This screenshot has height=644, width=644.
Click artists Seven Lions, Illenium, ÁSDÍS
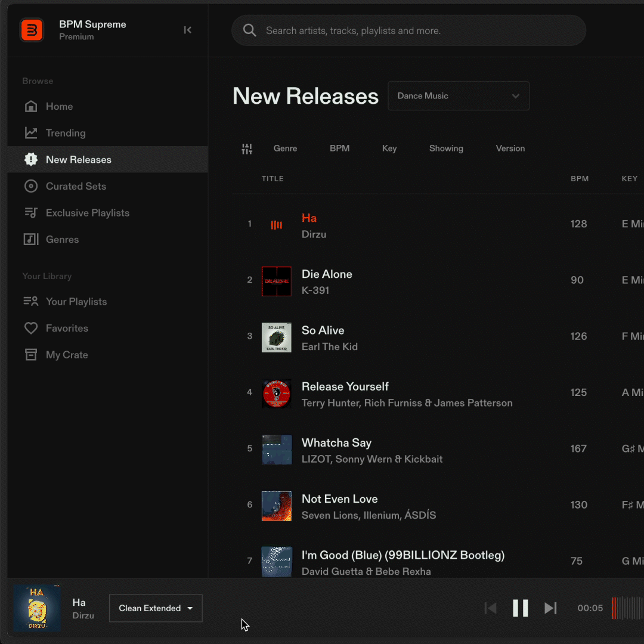(x=369, y=515)
